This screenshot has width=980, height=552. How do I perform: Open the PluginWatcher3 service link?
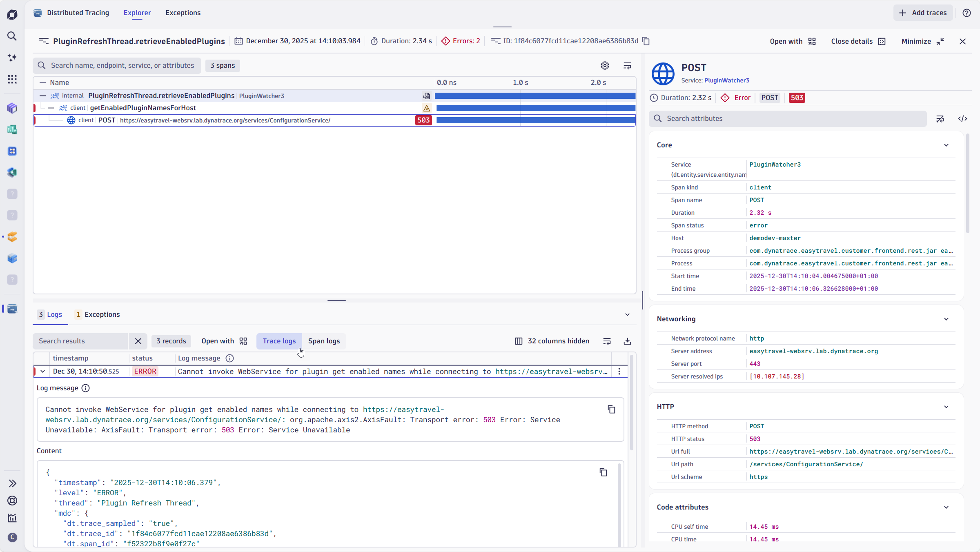726,81
